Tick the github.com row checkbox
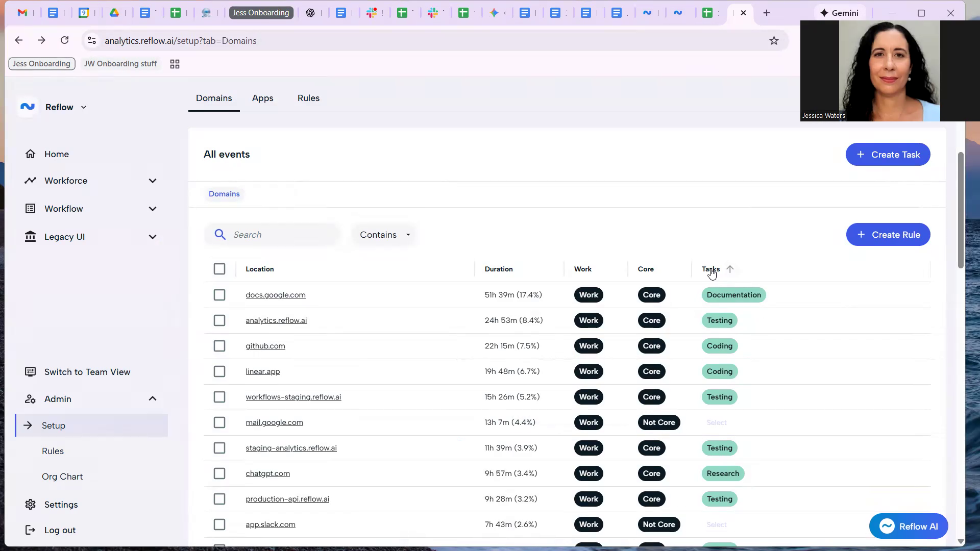Viewport: 980px width, 551px height. (219, 346)
